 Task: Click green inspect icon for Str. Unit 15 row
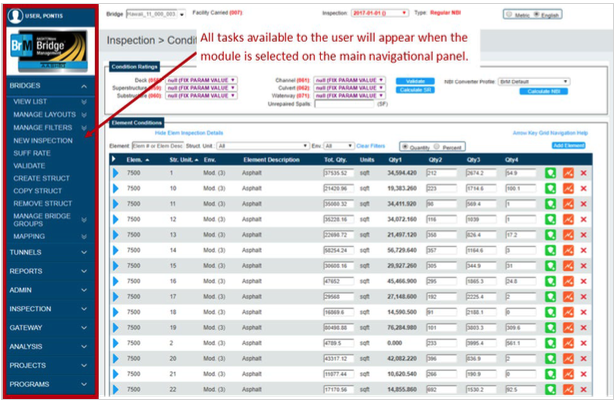[x=550, y=266]
